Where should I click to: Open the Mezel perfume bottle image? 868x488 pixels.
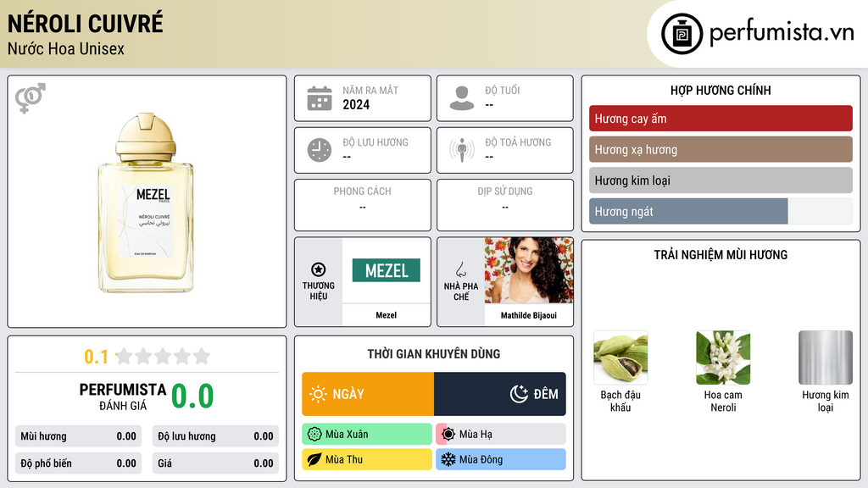pos(146,202)
